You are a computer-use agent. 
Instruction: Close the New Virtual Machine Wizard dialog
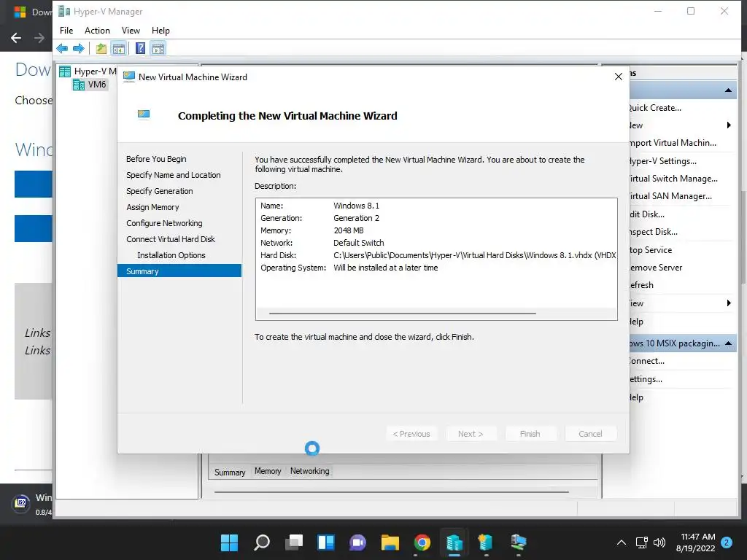pos(619,77)
